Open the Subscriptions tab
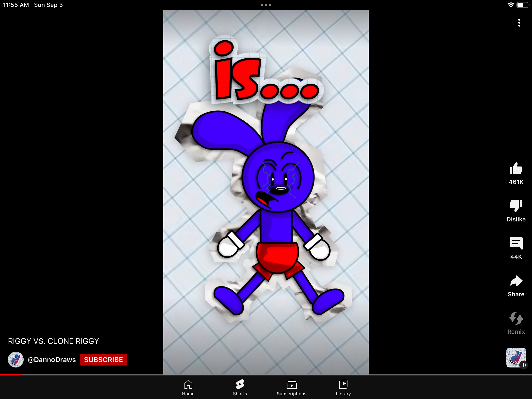 point(292,387)
